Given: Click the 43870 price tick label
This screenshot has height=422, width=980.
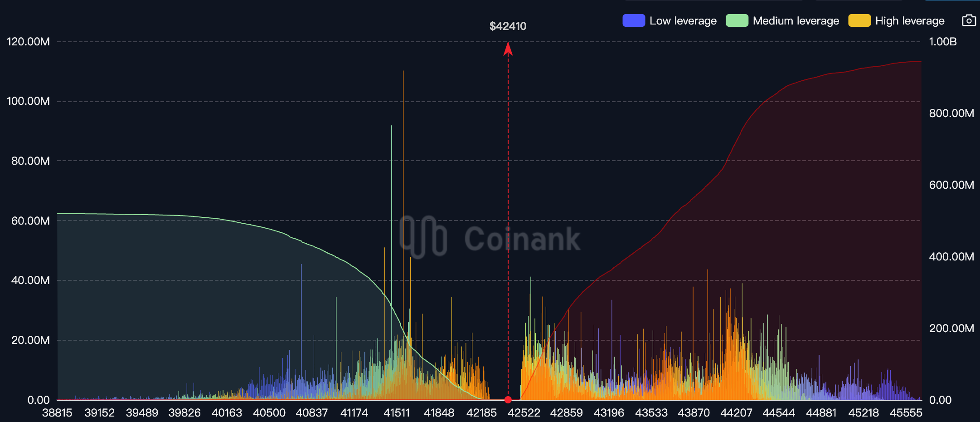Looking at the screenshot, I should [694, 413].
